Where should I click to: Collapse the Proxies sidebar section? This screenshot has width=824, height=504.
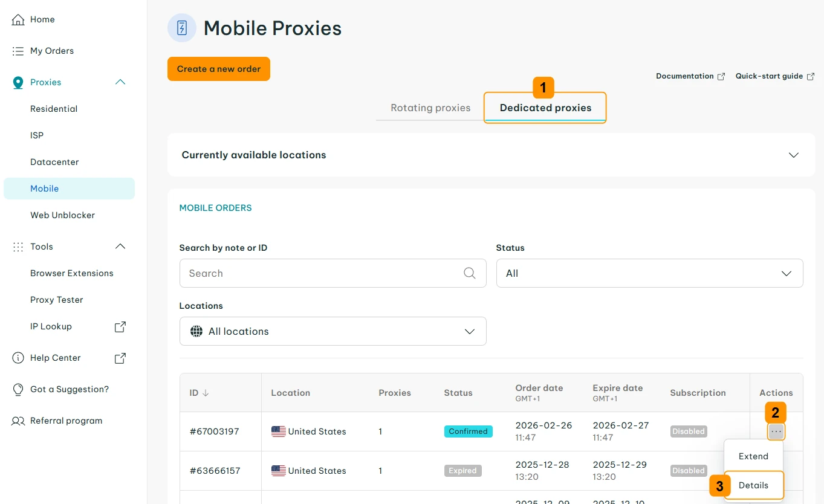(x=120, y=82)
